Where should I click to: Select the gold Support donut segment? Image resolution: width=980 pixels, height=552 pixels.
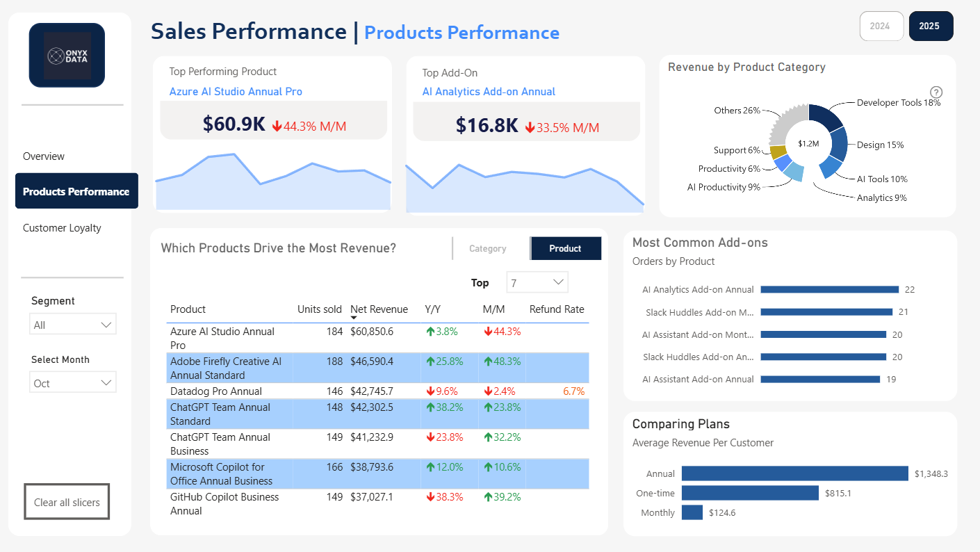coord(778,152)
